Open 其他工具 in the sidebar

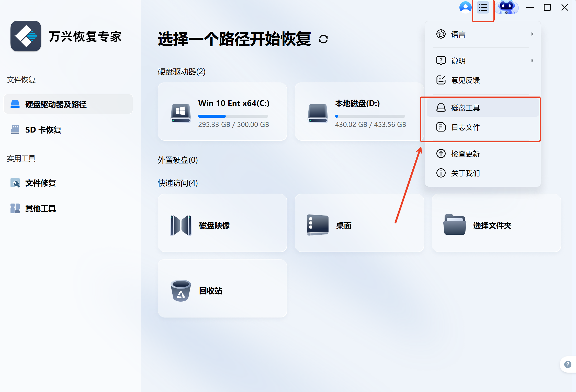tap(69, 208)
